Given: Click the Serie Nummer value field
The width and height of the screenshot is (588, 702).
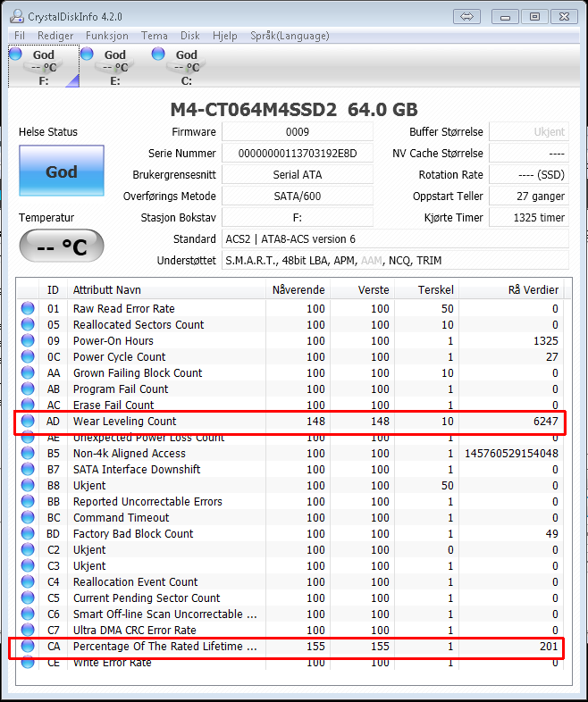Looking at the screenshot, I should coord(298,153).
